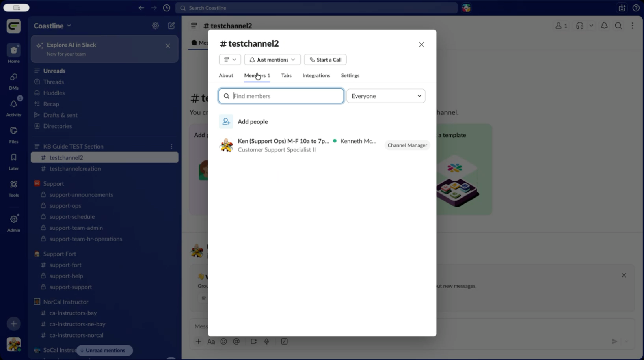
Task: Open the history clock icon
Action: tap(167, 8)
